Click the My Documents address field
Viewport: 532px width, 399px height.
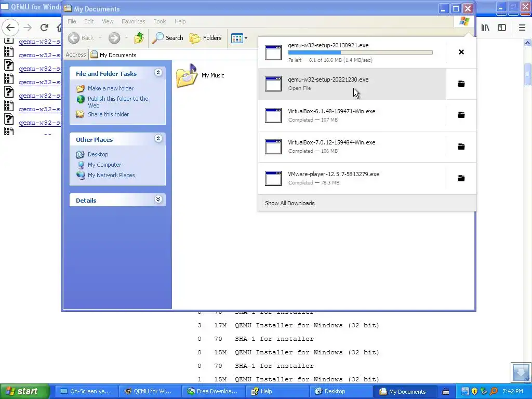174,55
